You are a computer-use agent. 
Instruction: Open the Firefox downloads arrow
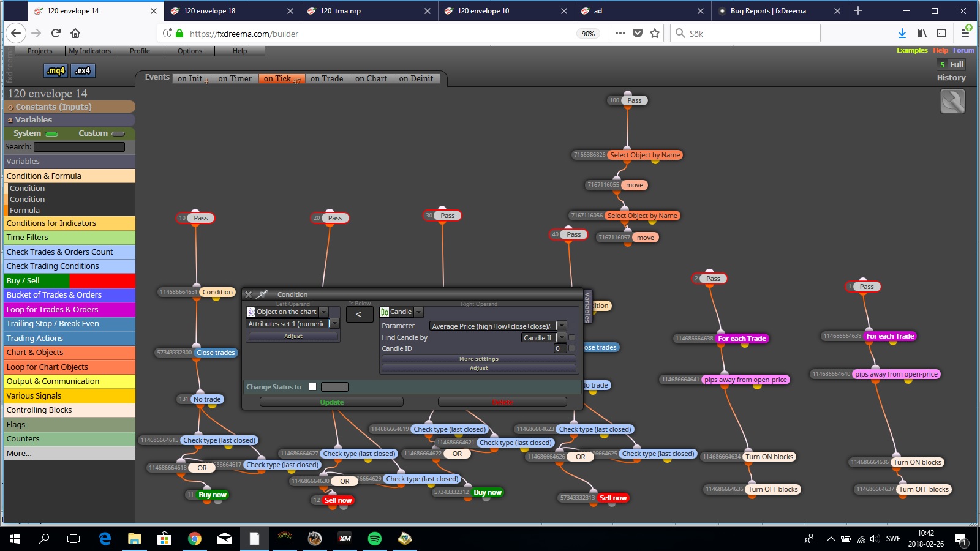902,33
